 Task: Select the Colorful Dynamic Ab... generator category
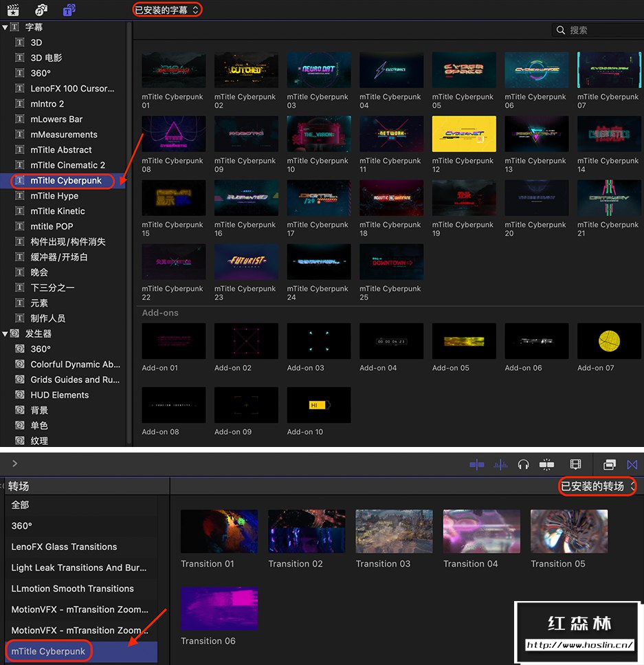click(x=75, y=364)
